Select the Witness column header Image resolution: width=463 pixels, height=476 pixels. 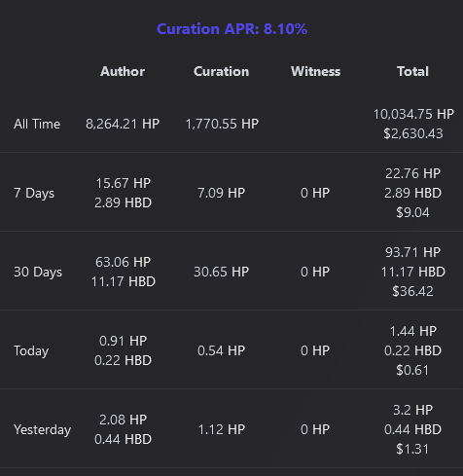pos(316,71)
